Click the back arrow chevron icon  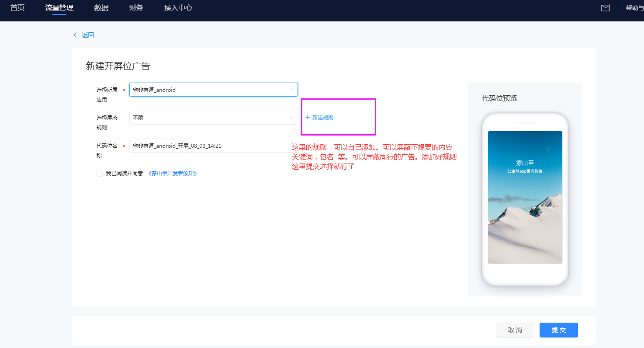[75, 35]
